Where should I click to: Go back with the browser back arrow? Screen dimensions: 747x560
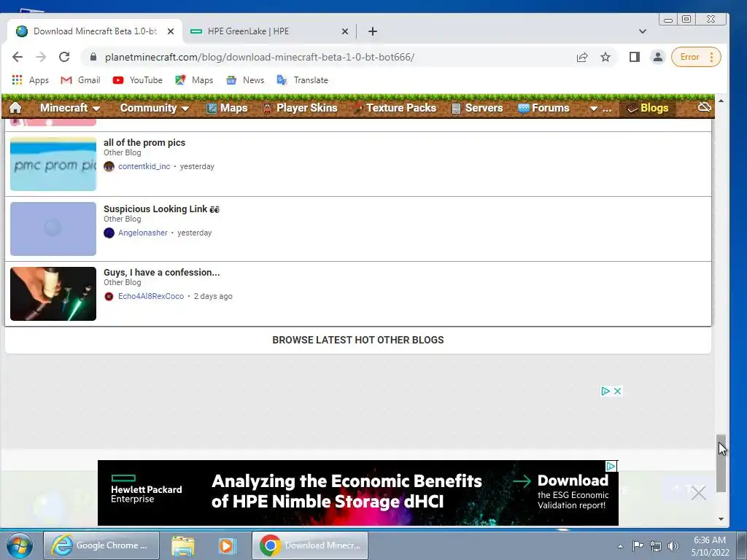point(18,57)
